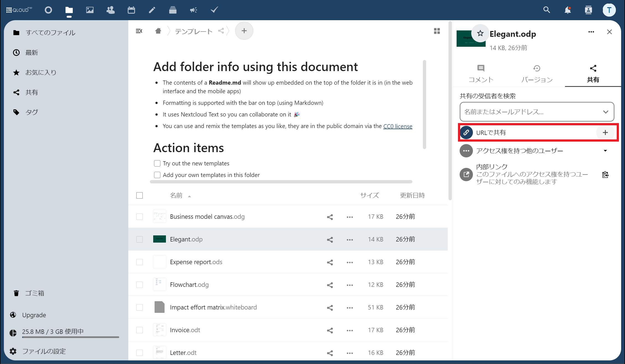The image size is (625, 364).
Task: Check 'Try out the new templates' item
Action: pyautogui.click(x=157, y=163)
